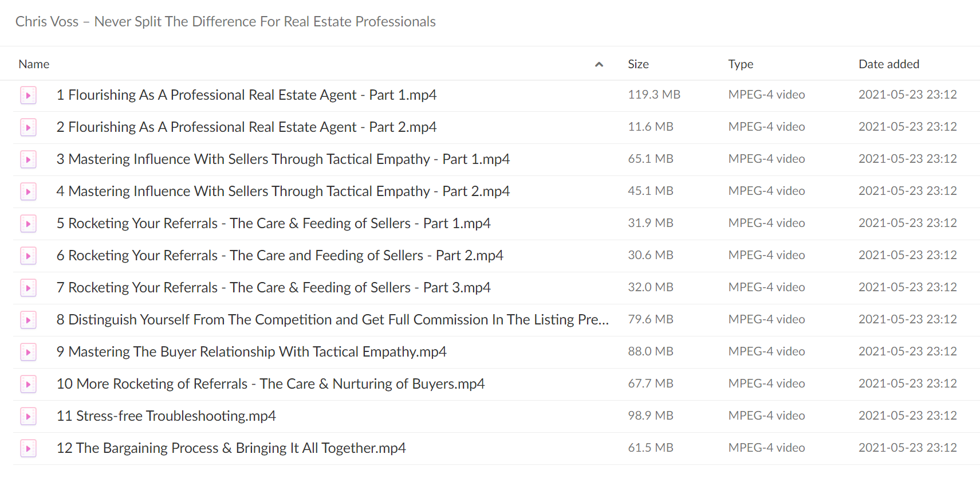Click the Chris Voss folder title
980x493 pixels.
point(225,22)
